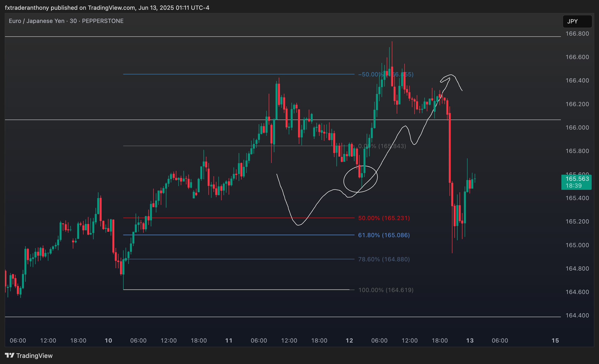Open the JPY currency selector
This screenshot has height=364, width=599.
(577, 21)
